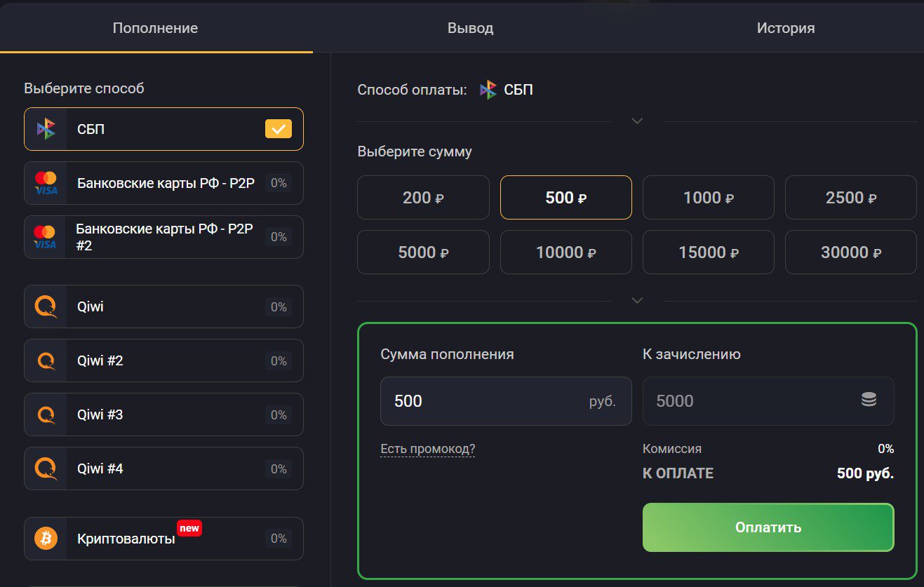The image size is (924, 587).
Task: Select the 1000 ₽ amount
Action: coord(709,198)
